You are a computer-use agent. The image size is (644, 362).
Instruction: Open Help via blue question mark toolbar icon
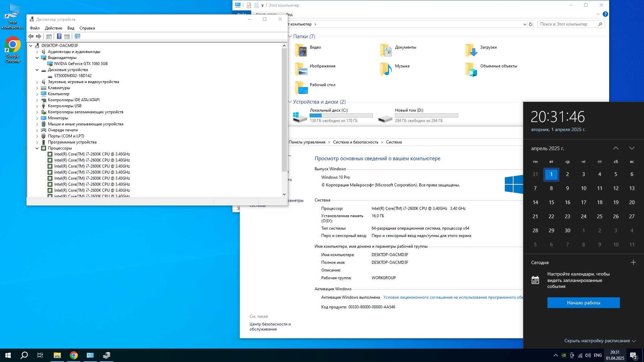coord(59,36)
